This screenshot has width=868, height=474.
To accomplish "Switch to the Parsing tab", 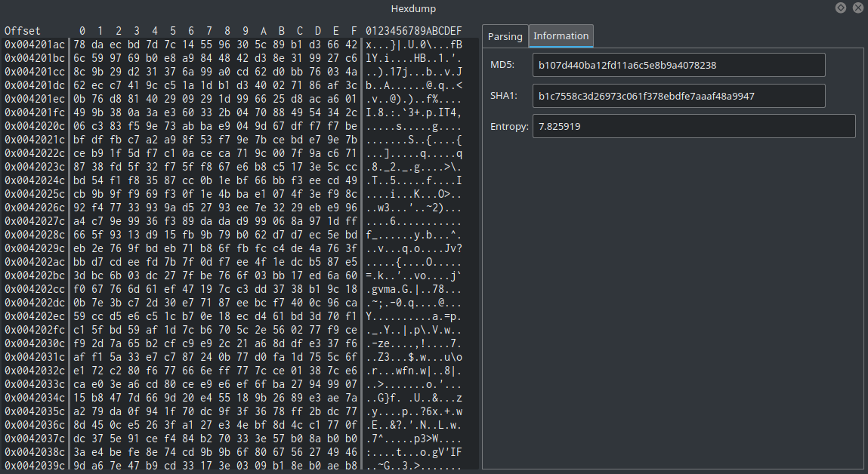I will [505, 36].
